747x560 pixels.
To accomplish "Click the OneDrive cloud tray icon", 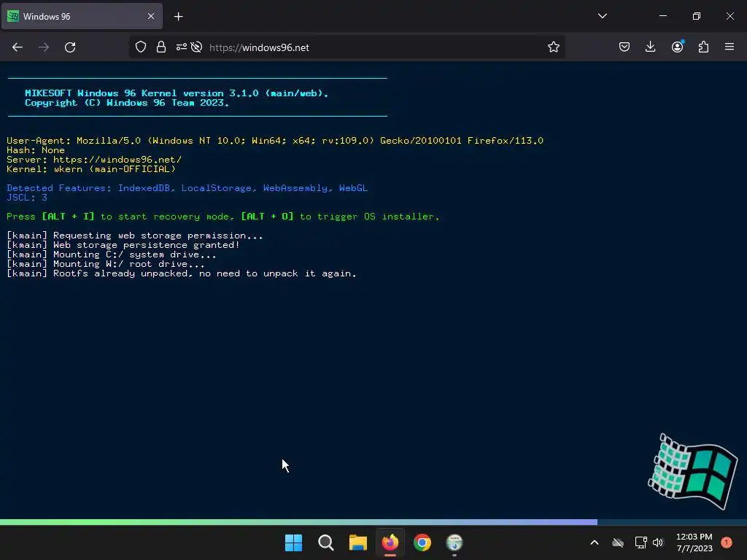I will pos(618,542).
